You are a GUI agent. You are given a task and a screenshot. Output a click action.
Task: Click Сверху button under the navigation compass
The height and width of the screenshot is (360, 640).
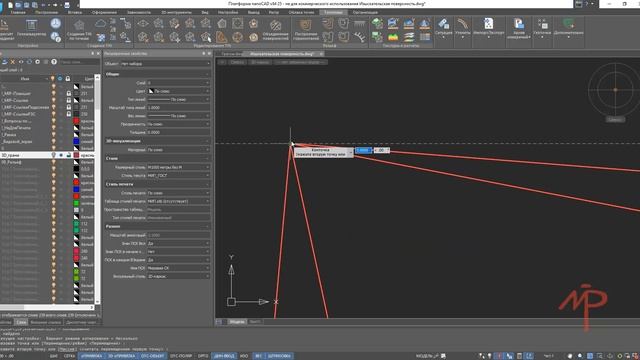[x=615, y=120]
